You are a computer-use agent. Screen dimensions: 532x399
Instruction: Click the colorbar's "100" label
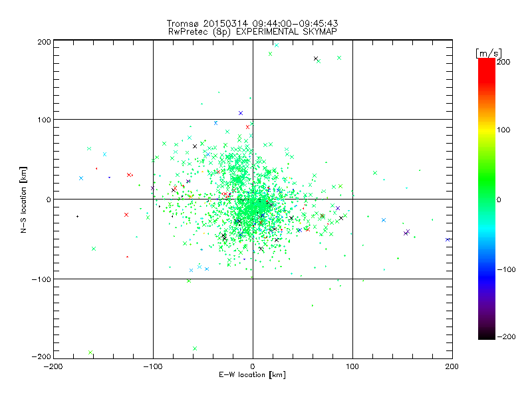[503, 130]
